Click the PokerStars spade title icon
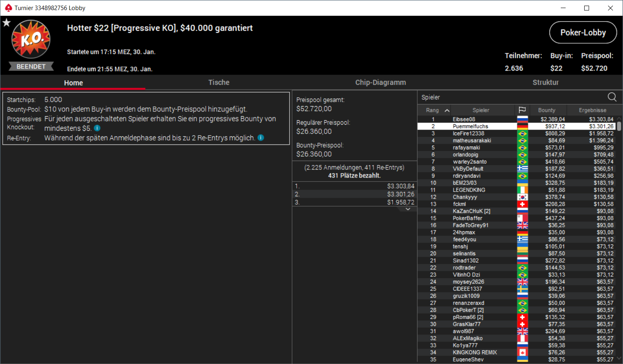Image resolution: width=623 pixels, height=364 pixels. pos(8,8)
